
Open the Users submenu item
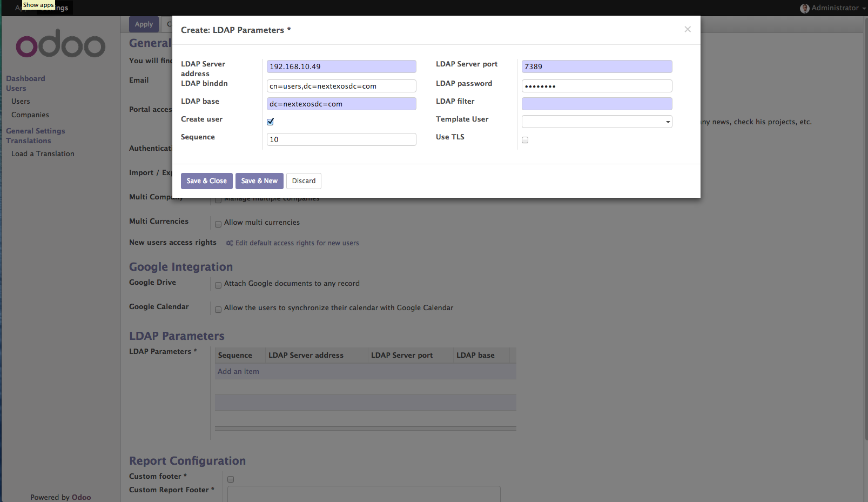tap(21, 101)
